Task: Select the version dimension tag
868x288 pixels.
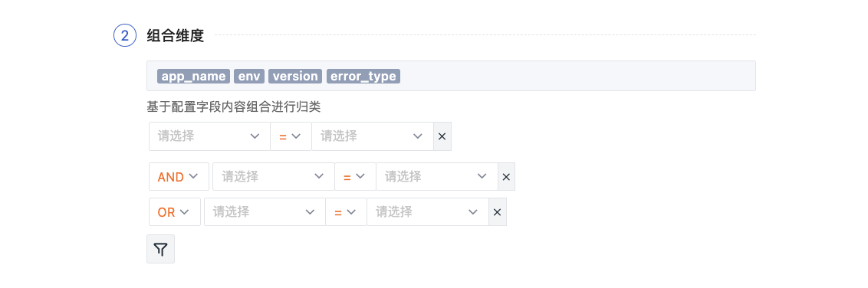Action: 296,77
